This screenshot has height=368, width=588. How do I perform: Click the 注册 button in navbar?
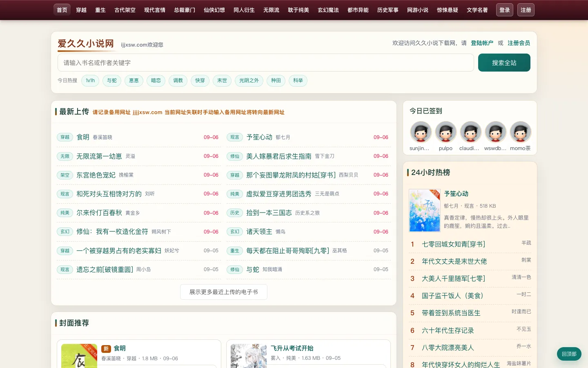(x=526, y=10)
